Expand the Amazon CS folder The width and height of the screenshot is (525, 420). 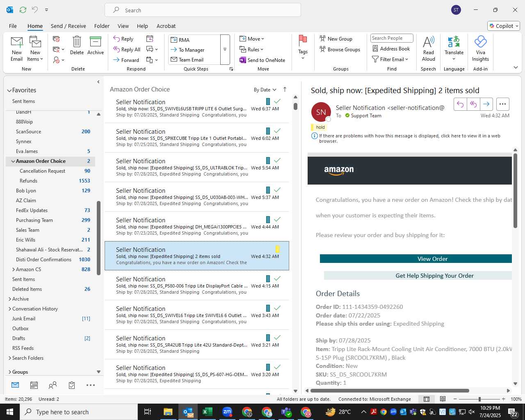point(14,269)
